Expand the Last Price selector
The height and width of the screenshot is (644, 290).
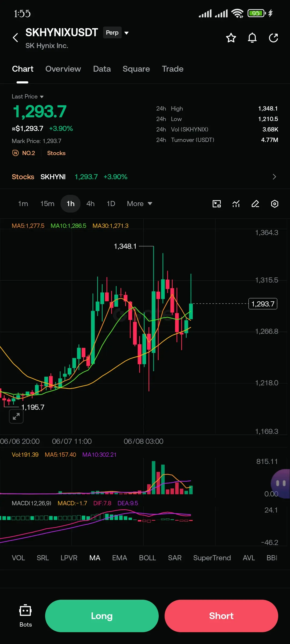pos(28,96)
